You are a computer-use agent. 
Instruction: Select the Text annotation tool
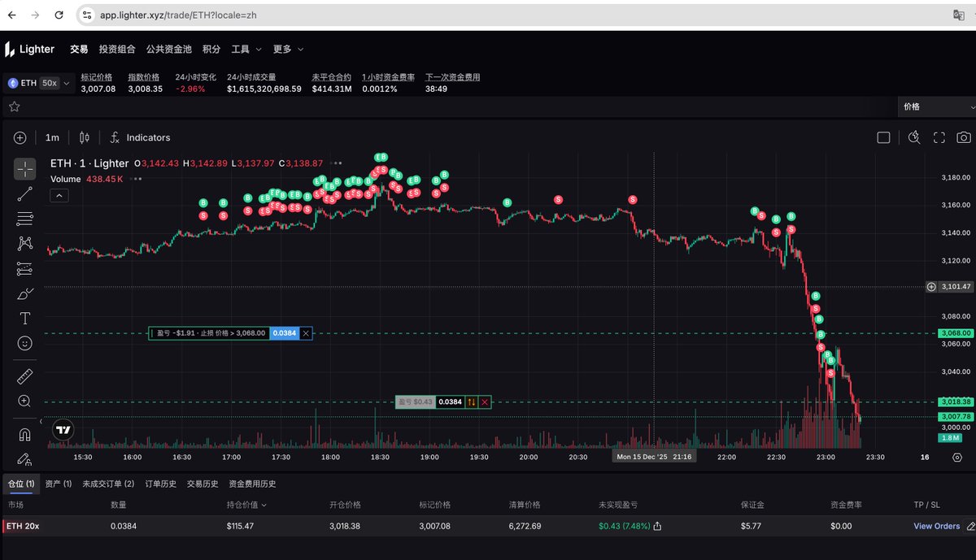point(25,319)
